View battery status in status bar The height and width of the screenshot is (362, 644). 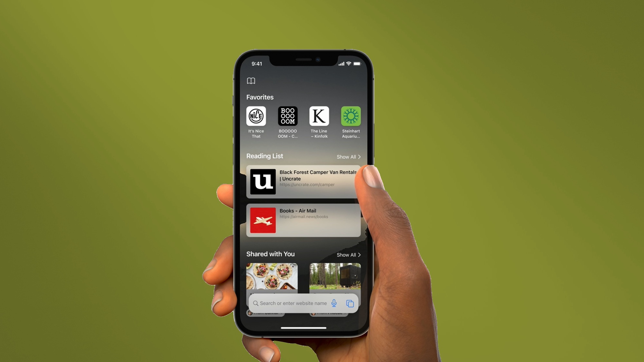click(356, 63)
